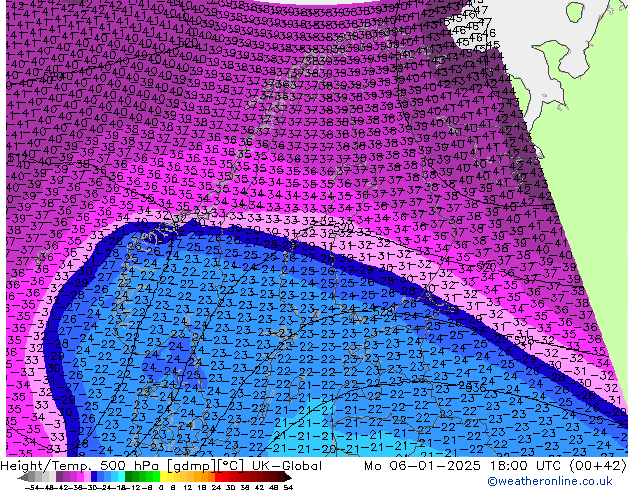Image resolution: width=634 pixels, height=490 pixels.
Task: Click the dark maroon arrow at the legend's warm end
Action: [x=287, y=477]
